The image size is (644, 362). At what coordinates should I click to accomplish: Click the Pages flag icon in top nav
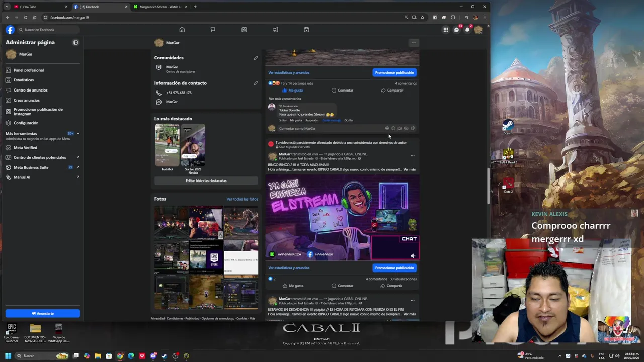(213, 30)
